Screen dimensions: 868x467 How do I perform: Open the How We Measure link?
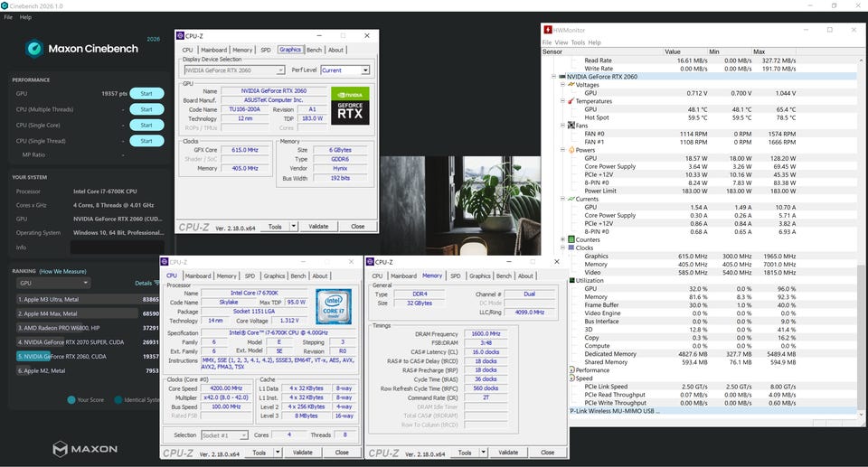point(62,271)
